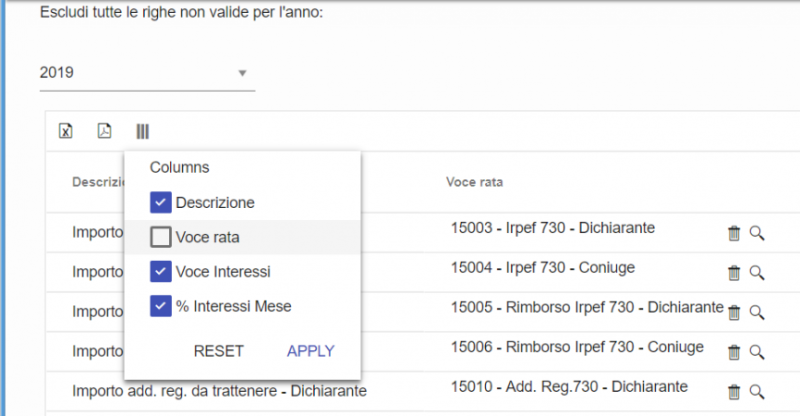Inspect row 15006 Rimborso Irpef Coniuge
Image resolution: width=800 pixels, height=416 pixels.
point(757,351)
